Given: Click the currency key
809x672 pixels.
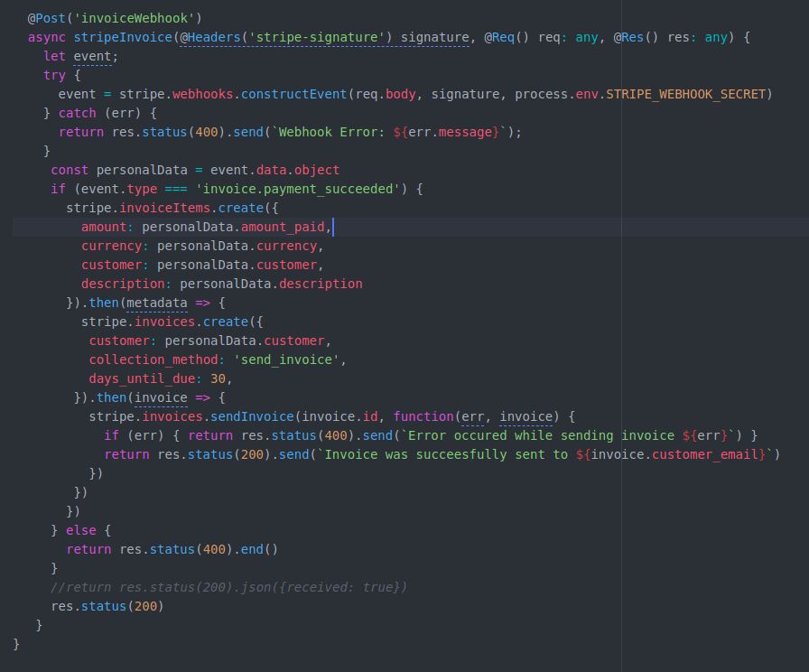Looking at the screenshot, I should tap(111, 247).
